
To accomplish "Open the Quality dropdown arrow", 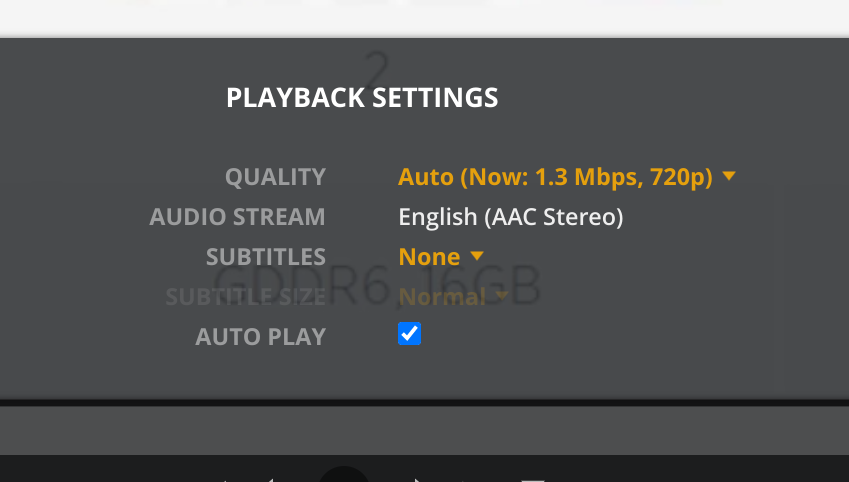I will [x=729, y=177].
